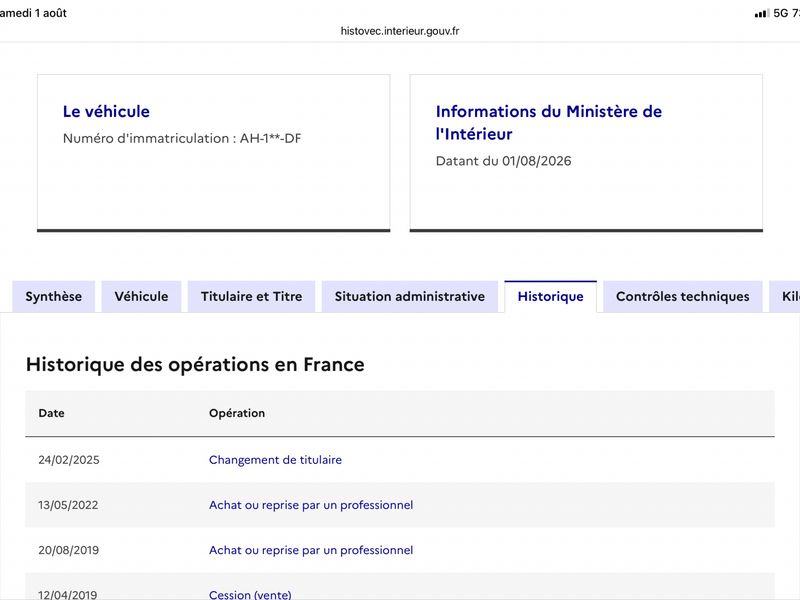Tap the histovec.interieur.gouv.fr address bar
The height and width of the screenshot is (600, 800).
coord(400,31)
